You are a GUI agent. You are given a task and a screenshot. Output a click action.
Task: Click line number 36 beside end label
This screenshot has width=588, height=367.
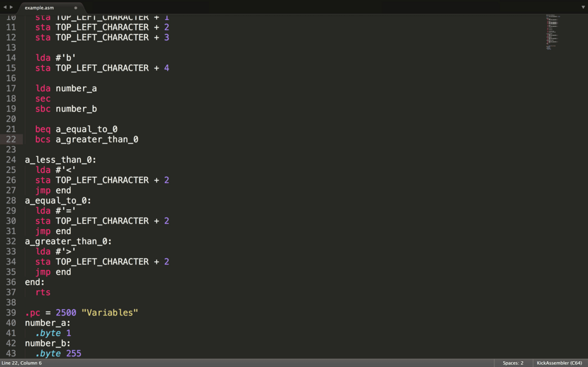click(x=11, y=282)
